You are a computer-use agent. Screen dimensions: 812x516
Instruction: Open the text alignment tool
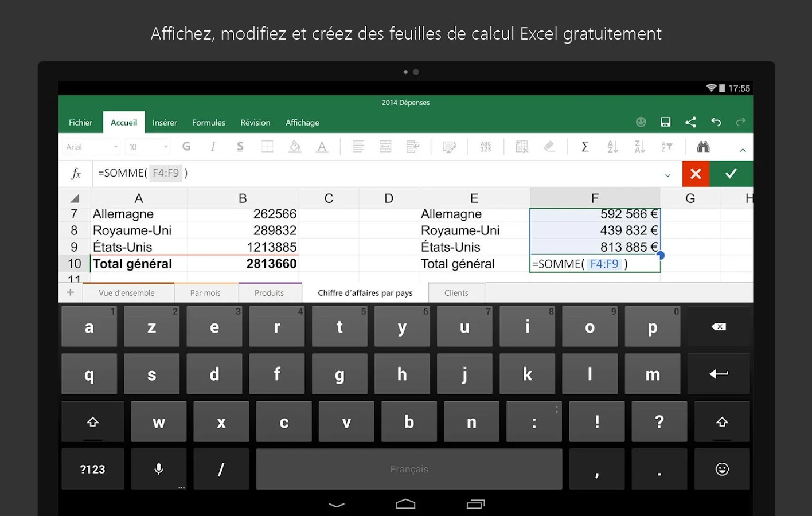(358, 147)
